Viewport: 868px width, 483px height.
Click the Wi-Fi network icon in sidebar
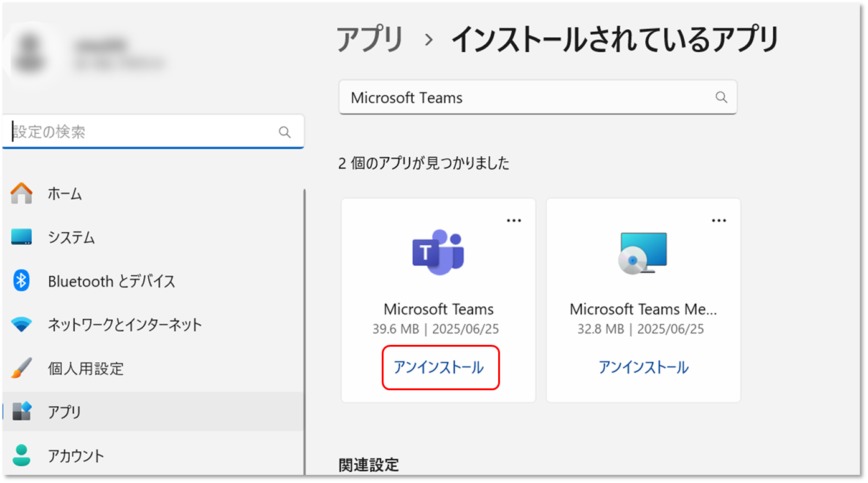(22, 324)
